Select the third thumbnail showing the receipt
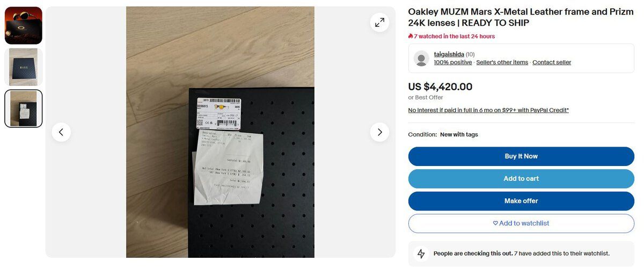Screen dimensions: 644x267 (x=24, y=109)
